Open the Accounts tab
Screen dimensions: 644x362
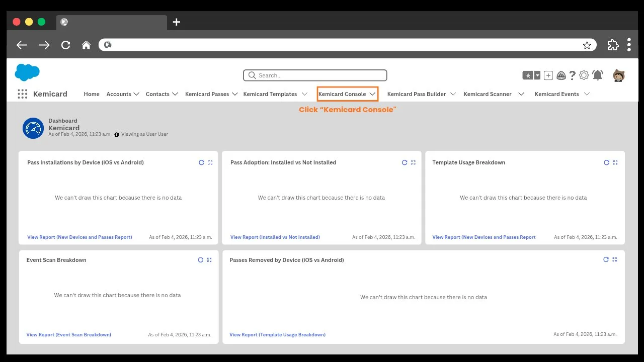[x=119, y=94]
